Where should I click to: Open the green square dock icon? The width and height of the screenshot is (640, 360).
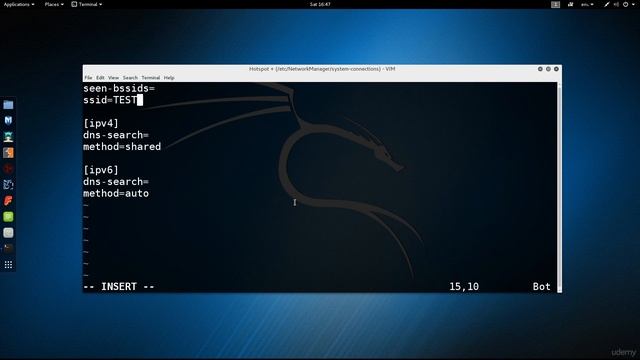coord(8,217)
